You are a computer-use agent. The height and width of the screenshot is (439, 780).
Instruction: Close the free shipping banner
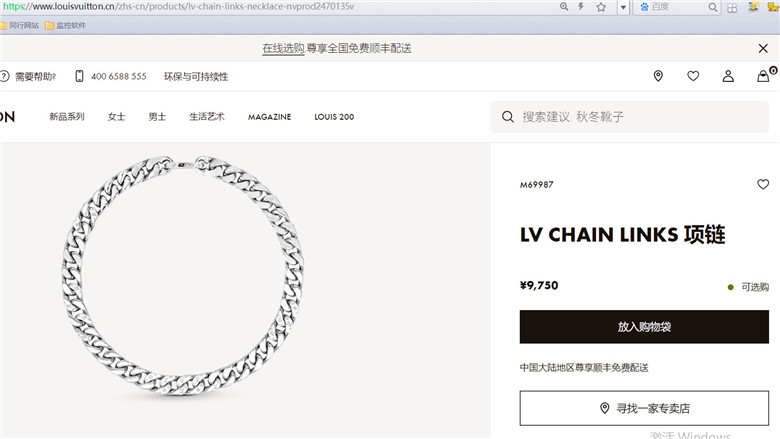[x=763, y=48]
